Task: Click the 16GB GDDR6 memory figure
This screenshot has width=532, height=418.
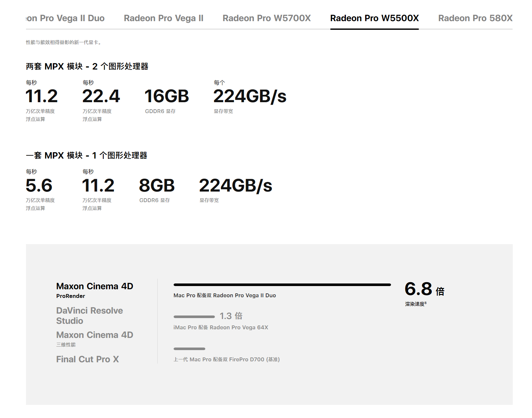Action: (167, 96)
